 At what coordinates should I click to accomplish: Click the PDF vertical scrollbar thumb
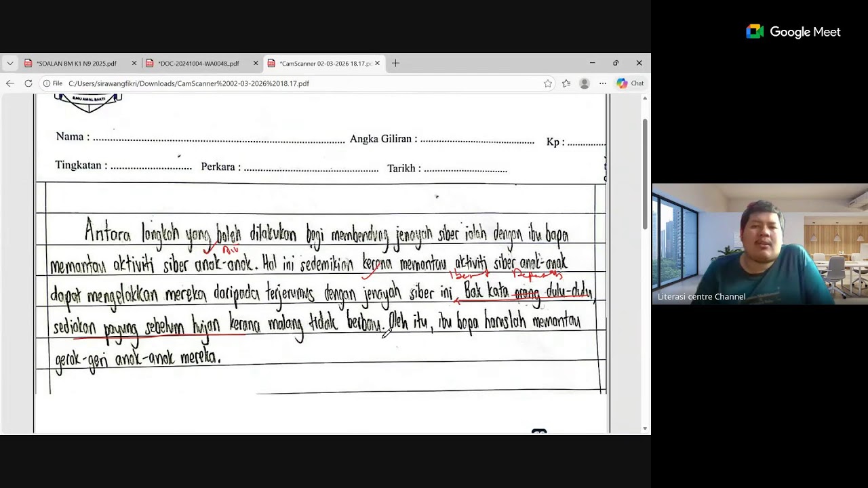[x=645, y=173]
